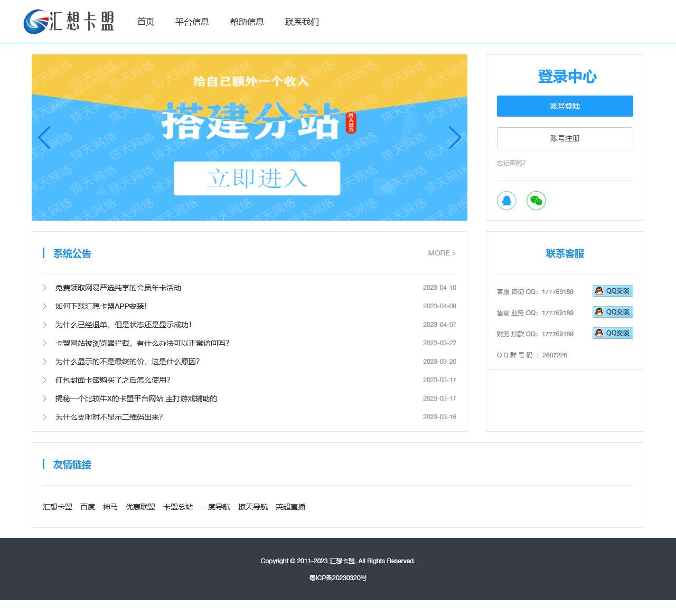
Task: Click the carousel right arrow
Action: (455, 138)
